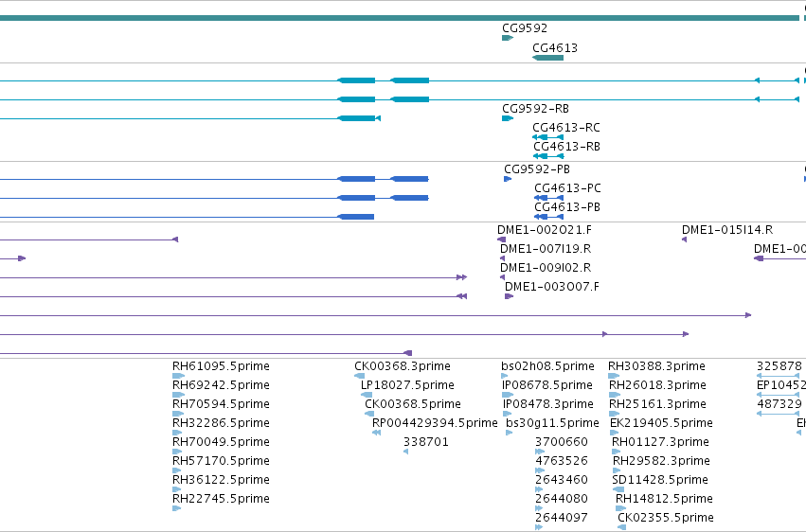Click feature label 487329
The width and height of the screenshot is (806, 532).
point(779,404)
